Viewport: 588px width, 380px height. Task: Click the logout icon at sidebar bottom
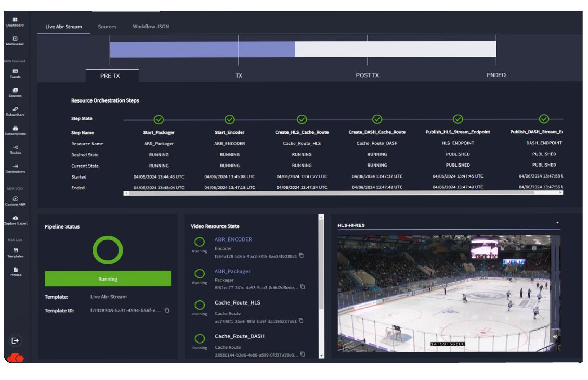point(15,340)
